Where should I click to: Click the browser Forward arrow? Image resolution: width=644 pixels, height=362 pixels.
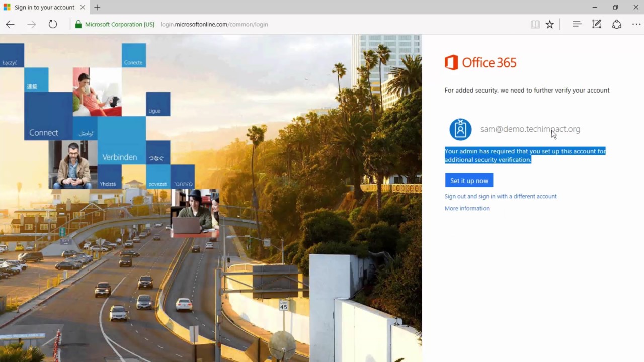[x=32, y=24]
